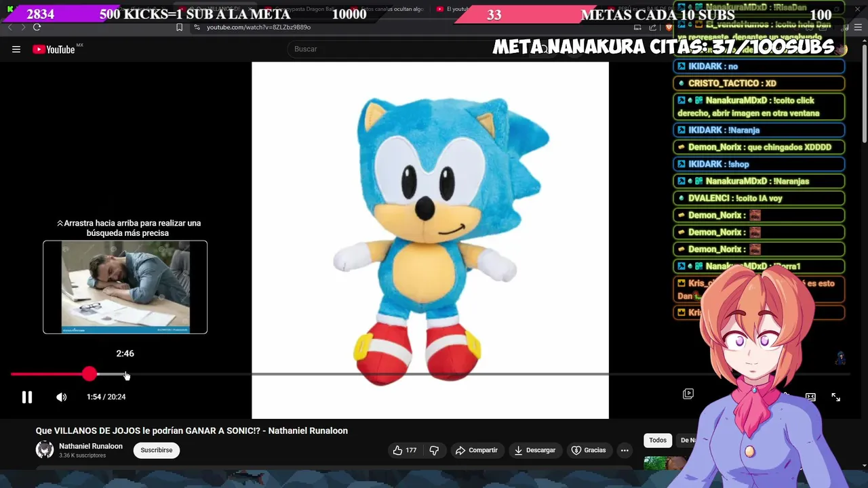Click chat message 'NanakuraMDxD : !Naranjas'

pyautogui.click(x=759, y=181)
